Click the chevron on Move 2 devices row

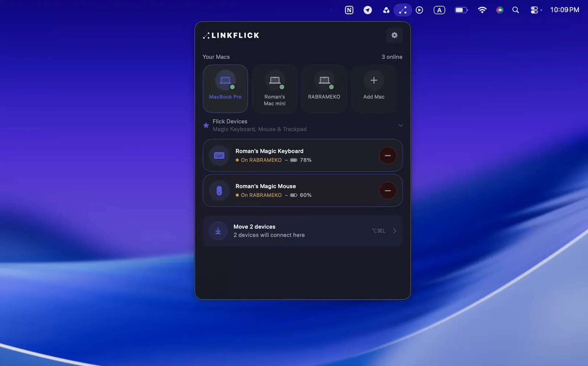(395, 231)
